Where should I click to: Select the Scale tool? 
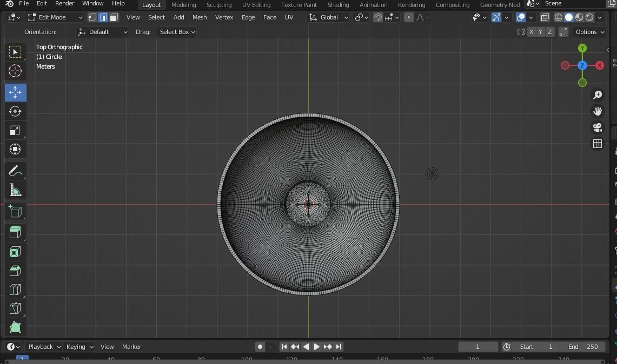coord(15,130)
